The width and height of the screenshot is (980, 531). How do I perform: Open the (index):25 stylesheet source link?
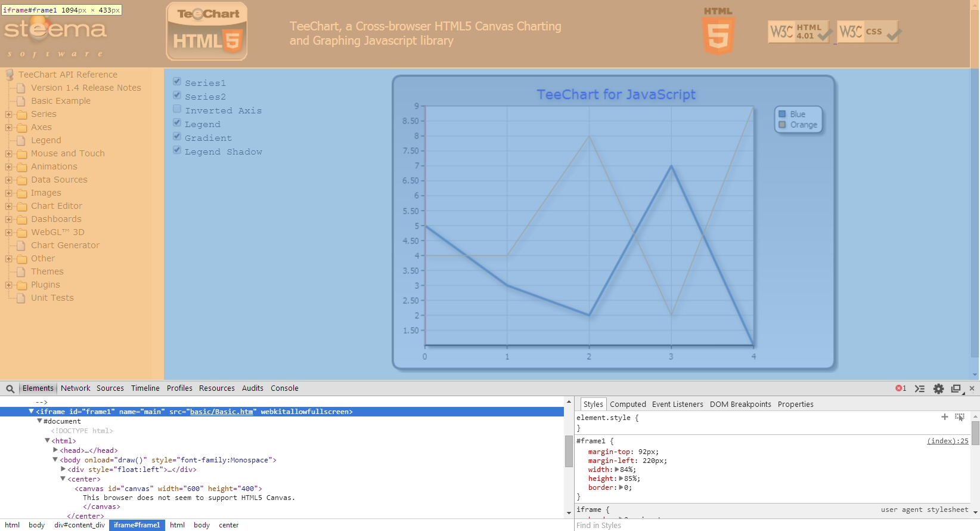point(948,441)
